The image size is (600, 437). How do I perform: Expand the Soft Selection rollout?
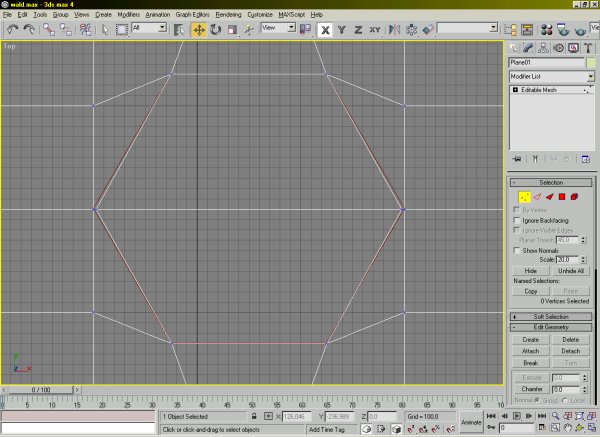(552, 317)
